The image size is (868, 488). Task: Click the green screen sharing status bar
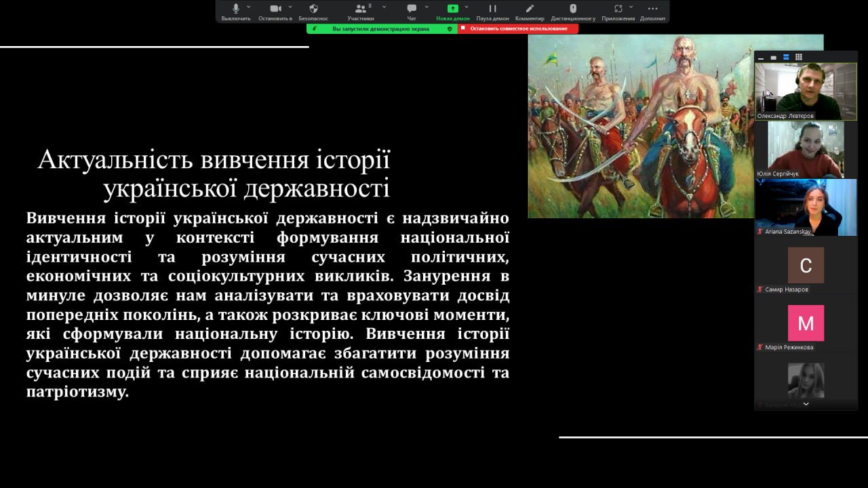pos(382,28)
